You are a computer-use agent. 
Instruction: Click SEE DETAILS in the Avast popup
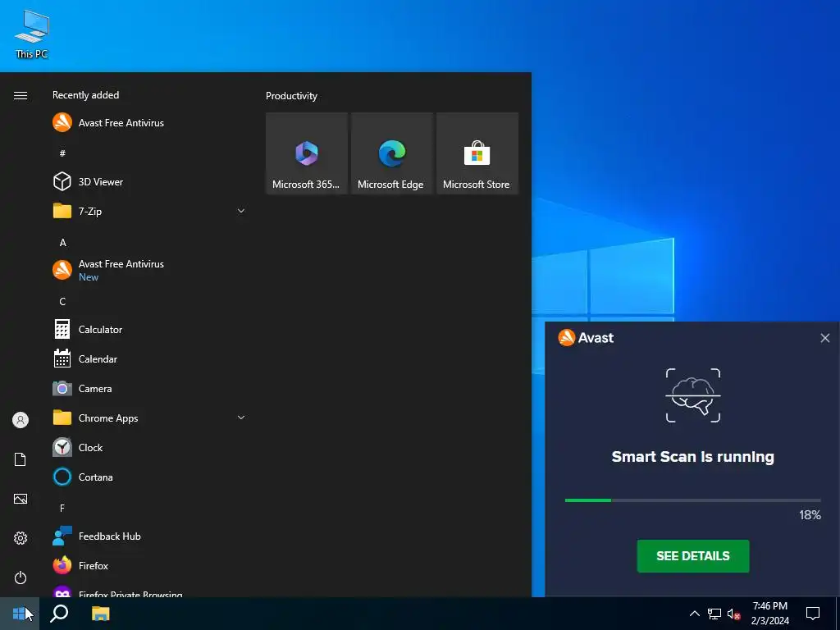pyautogui.click(x=692, y=556)
